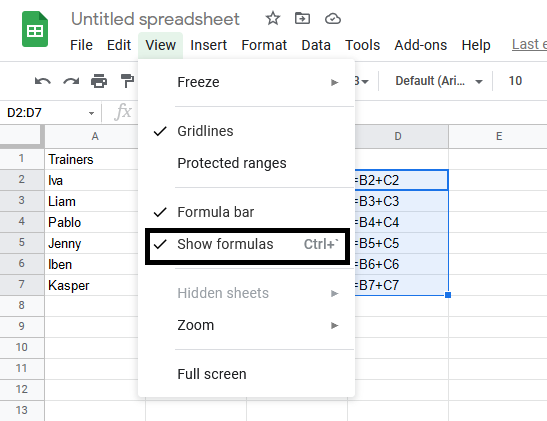Open the name box dropdown arrow

91,113
